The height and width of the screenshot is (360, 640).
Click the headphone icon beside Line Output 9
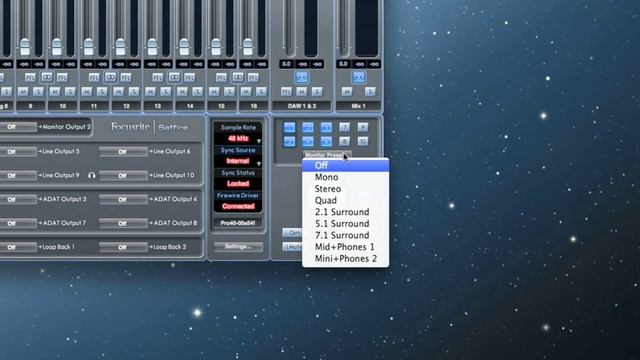(91, 175)
